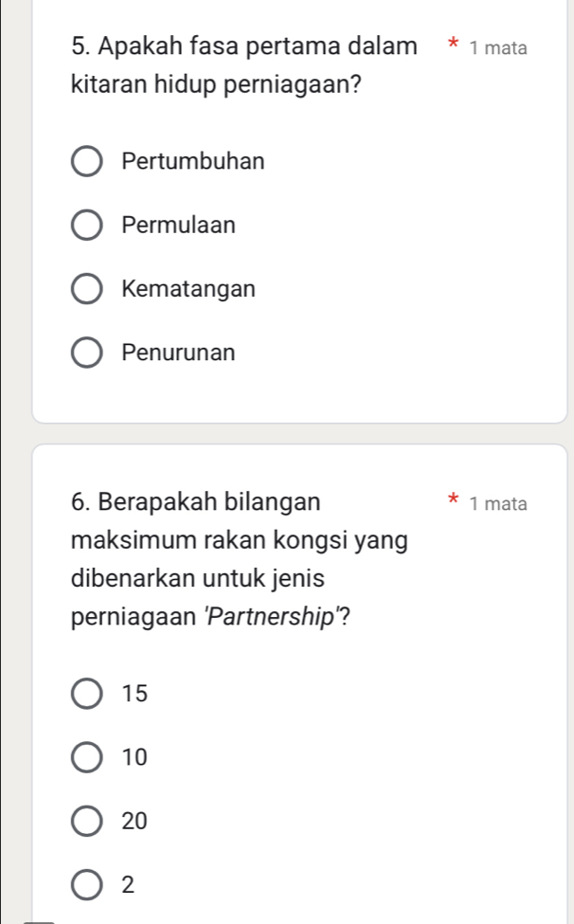Select 'Penurunan' as the answer
574x924 pixels.
click(x=86, y=352)
